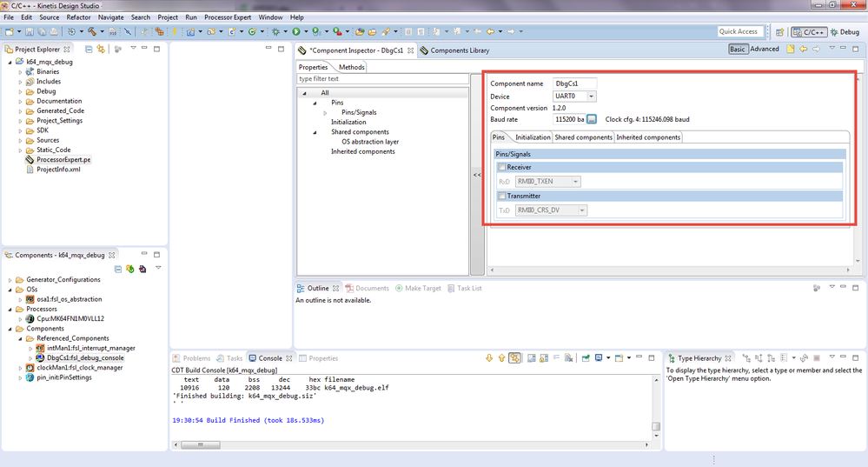This screenshot has height=467, width=868.
Task: Switch to C/C++ perspective
Action: point(809,32)
